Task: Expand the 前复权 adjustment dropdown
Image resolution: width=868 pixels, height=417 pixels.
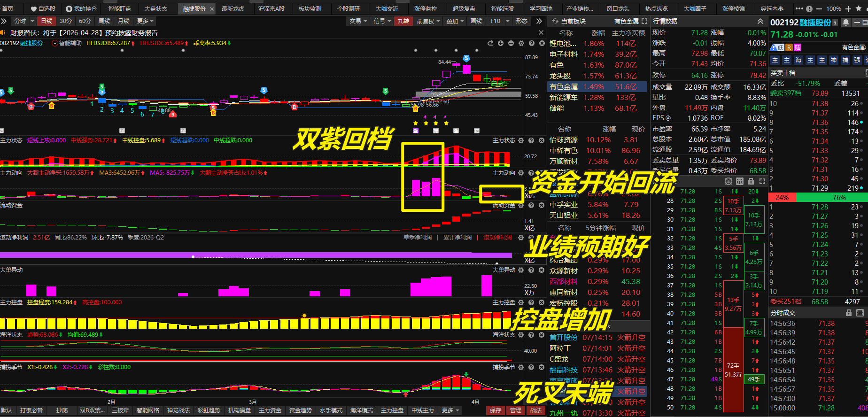Action: click(x=428, y=21)
